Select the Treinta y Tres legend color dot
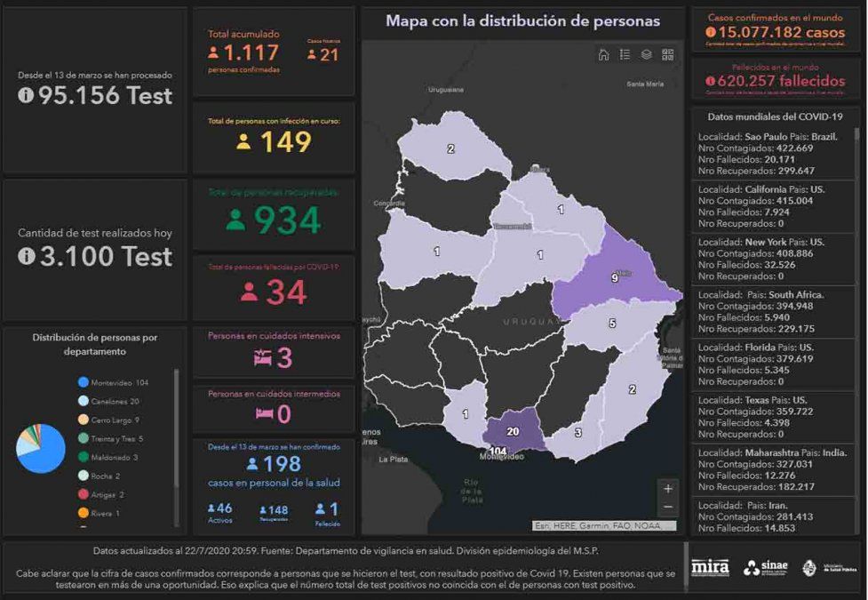 point(83,438)
